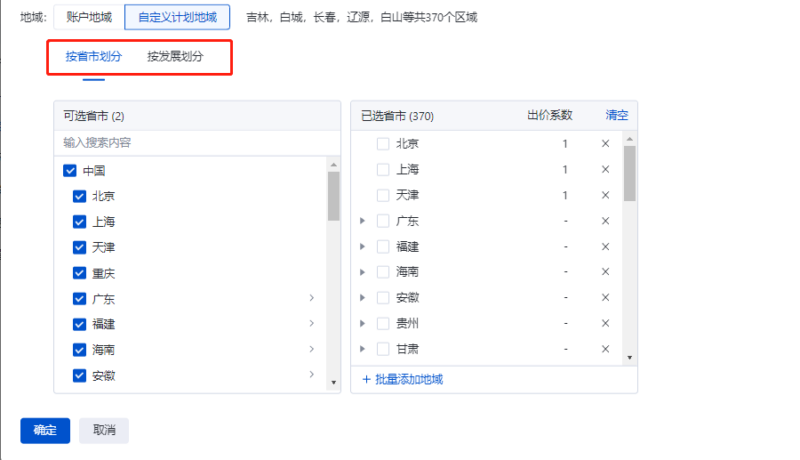Switch to 按发展划分 tab

[x=175, y=57]
